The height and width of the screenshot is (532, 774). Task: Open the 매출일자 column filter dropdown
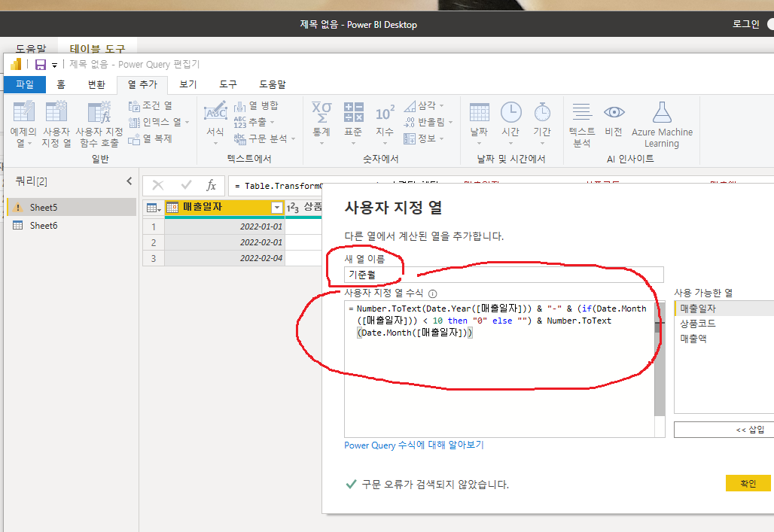coord(277,208)
